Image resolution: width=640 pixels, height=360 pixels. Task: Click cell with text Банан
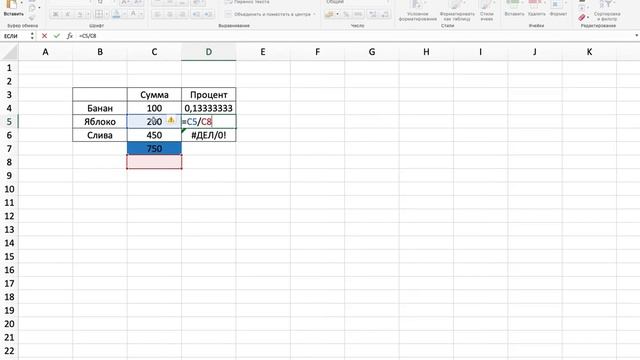(x=100, y=108)
